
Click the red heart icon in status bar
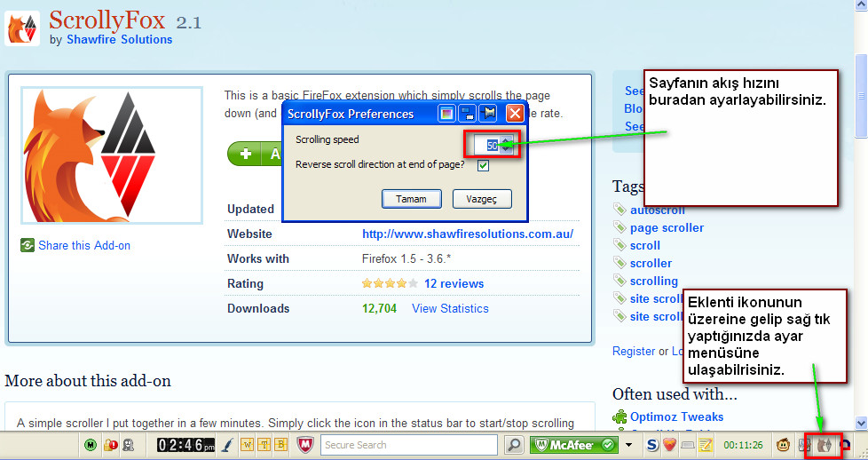click(x=669, y=445)
